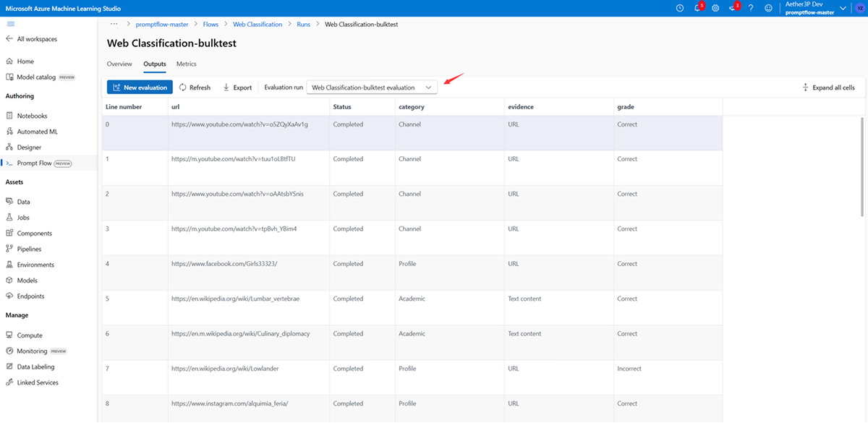
Task: Open the settings gear in header
Action: click(715, 8)
